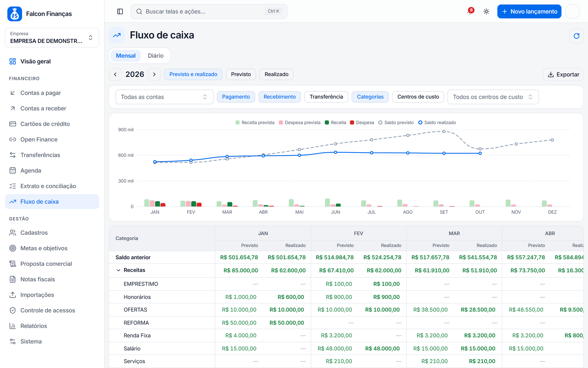Open the Agenda calendar
The height and width of the screenshot is (368, 588).
click(52, 171)
